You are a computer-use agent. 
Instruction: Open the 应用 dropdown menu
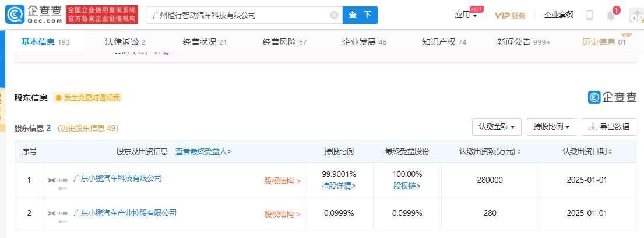(466, 15)
